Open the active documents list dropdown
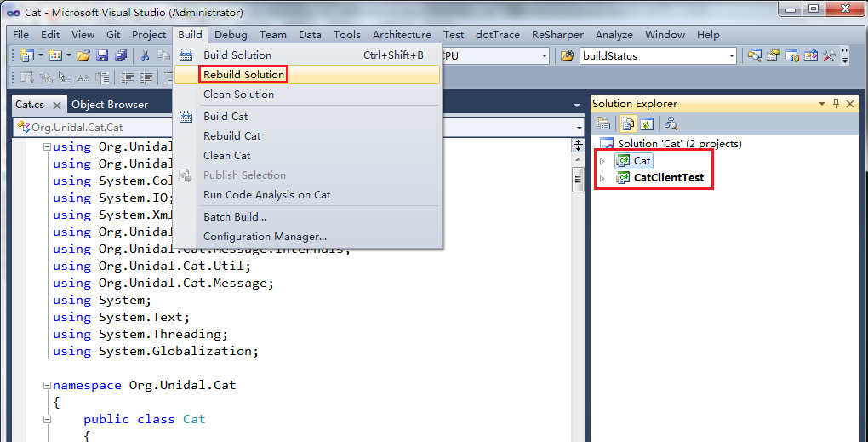This screenshot has height=442, width=868. pos(577,106)
